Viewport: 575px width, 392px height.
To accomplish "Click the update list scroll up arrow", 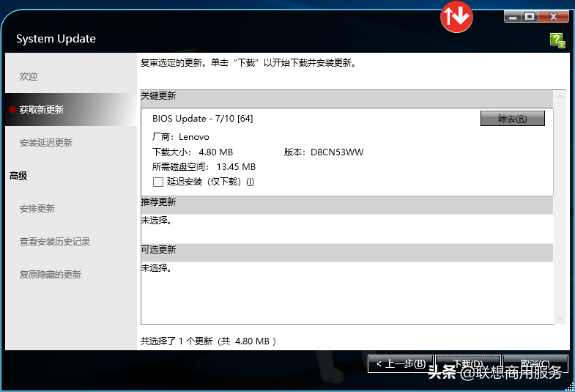I will pyautogui.click(x=560, y=97).
